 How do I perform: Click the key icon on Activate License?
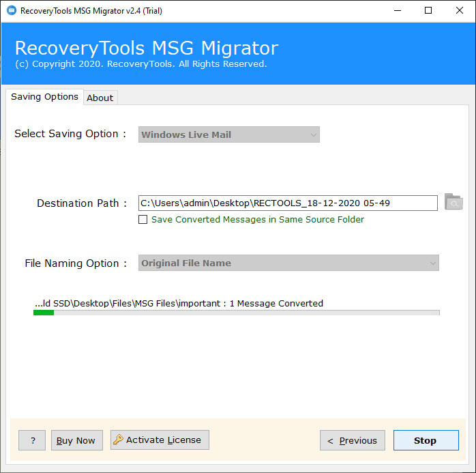coord(118,440)
